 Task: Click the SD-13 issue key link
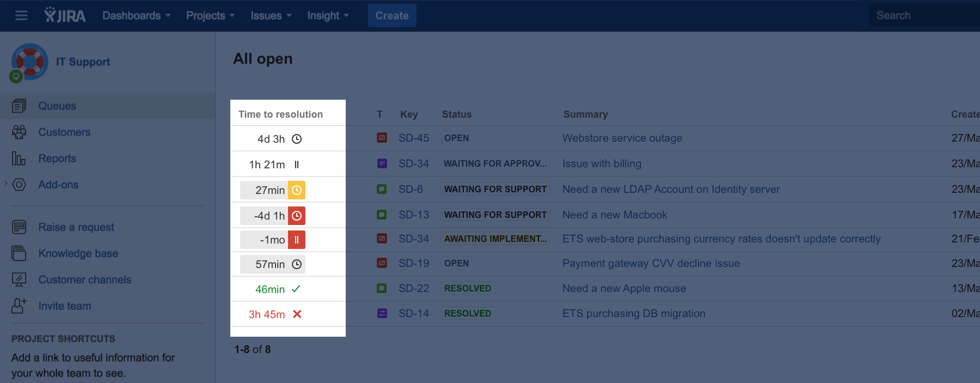click(x=414, y=215)
